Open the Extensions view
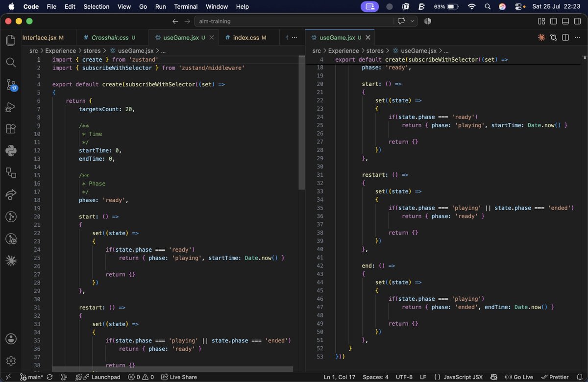The width and height of the screenshot is (588, 382). pos(11,129)
